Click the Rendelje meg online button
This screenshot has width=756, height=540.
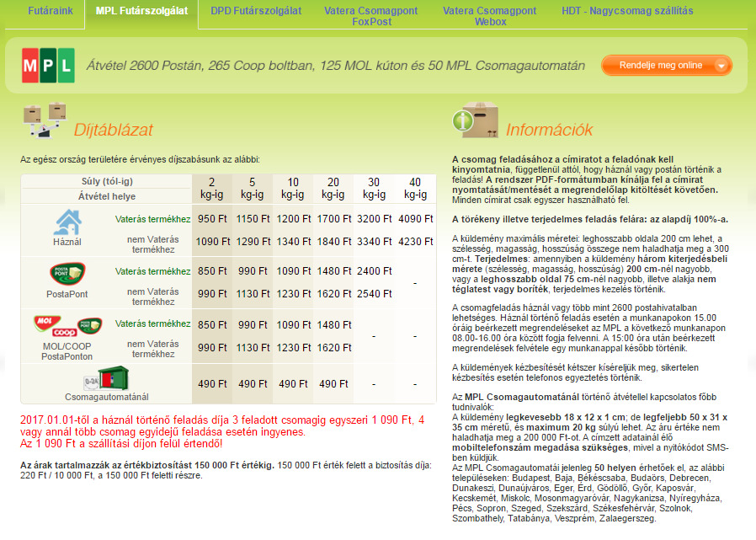666,65
